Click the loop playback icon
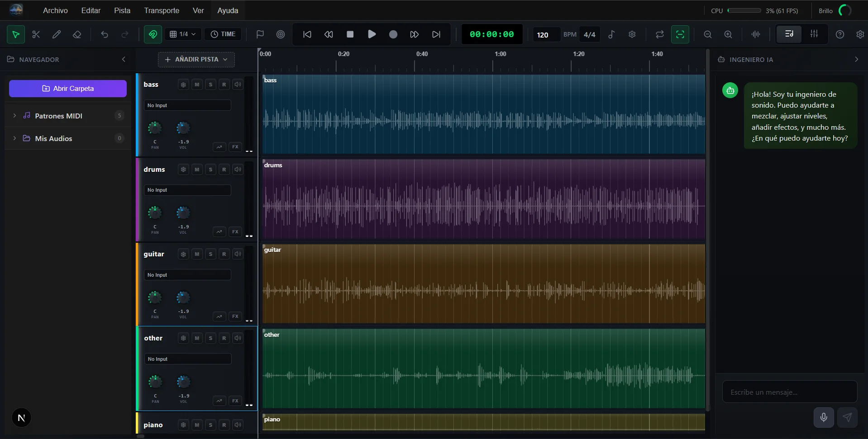This screenshot has height=439, width=868. [x=659, y=34]
